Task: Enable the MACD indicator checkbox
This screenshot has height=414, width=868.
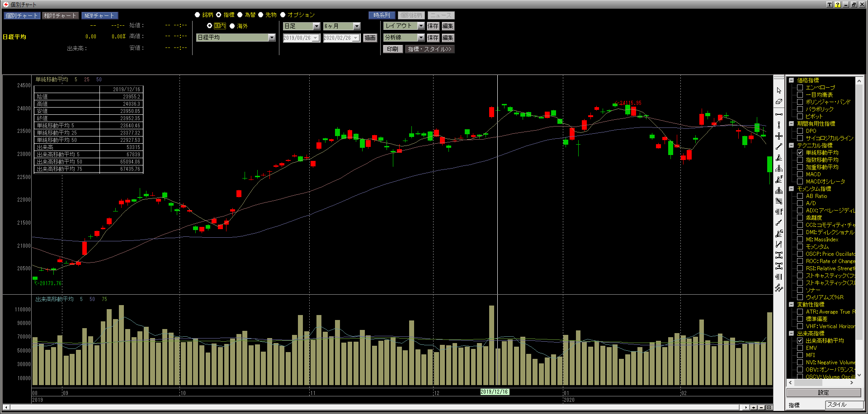Action: (800, 174)
